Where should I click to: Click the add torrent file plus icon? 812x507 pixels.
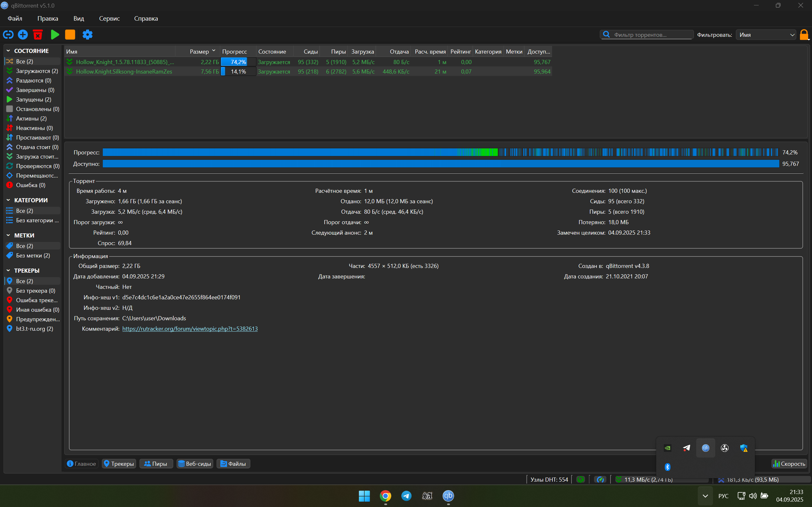click(x=23, y=35)
